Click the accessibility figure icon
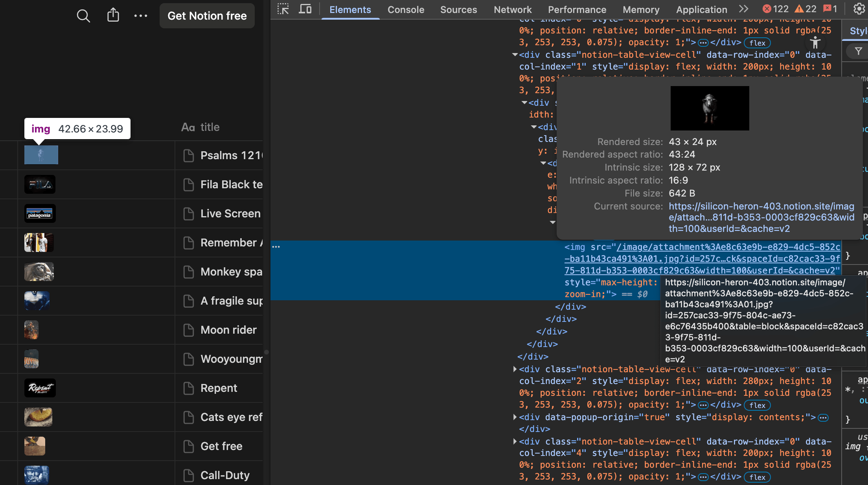Image resolution: width=868 pixels, height=485 pixels. coord(815,42)
